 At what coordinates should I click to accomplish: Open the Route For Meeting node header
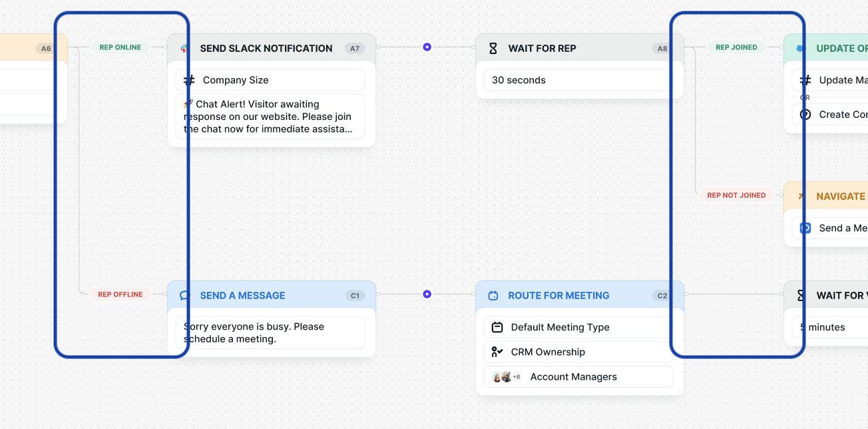point(559,296)
